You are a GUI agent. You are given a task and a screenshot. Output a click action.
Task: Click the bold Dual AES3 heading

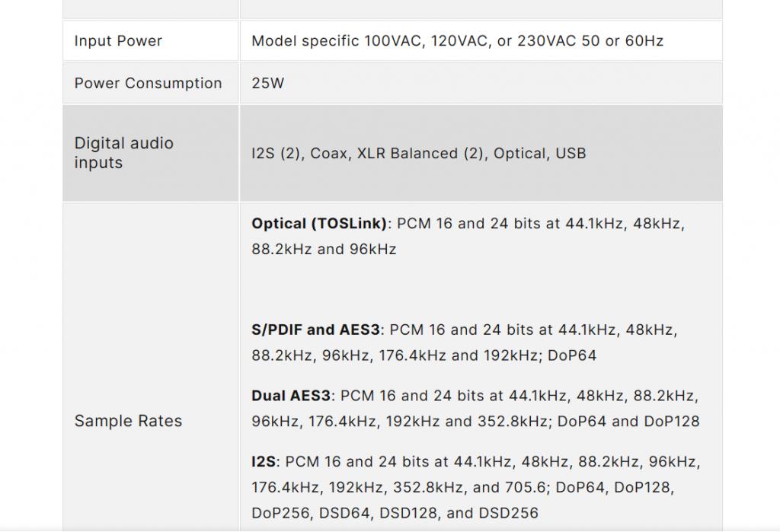pyautogui.click(x=291, y=396)
